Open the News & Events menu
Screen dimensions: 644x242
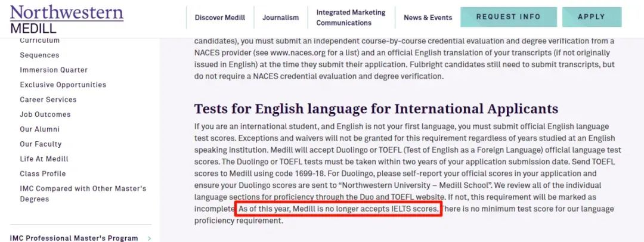[x=428, y=18]
